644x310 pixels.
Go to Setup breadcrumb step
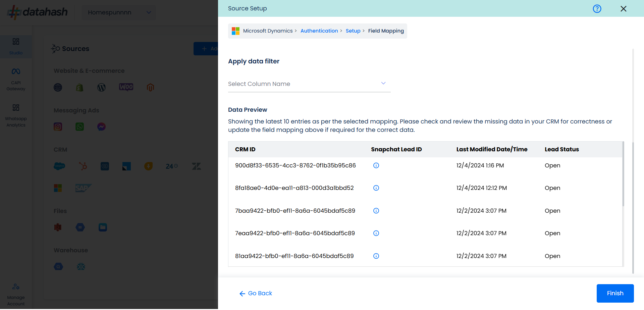pyautogui.click(x=353, y=31)
